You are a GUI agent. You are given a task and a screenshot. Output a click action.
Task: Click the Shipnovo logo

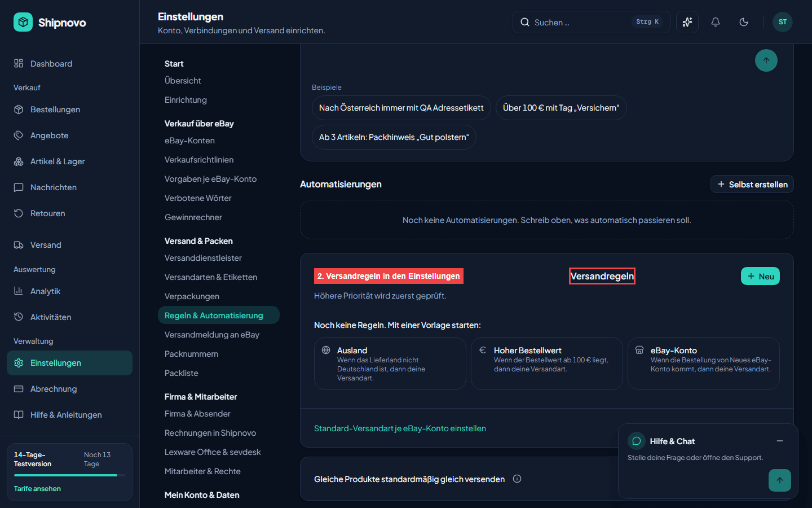(x=50, y=23)
